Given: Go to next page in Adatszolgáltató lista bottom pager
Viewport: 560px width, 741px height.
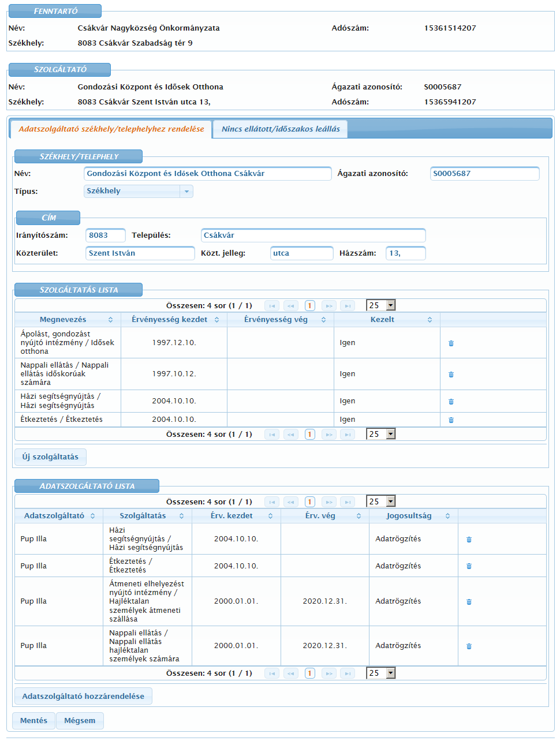Looking at the screenshot, I should [328, 673].
